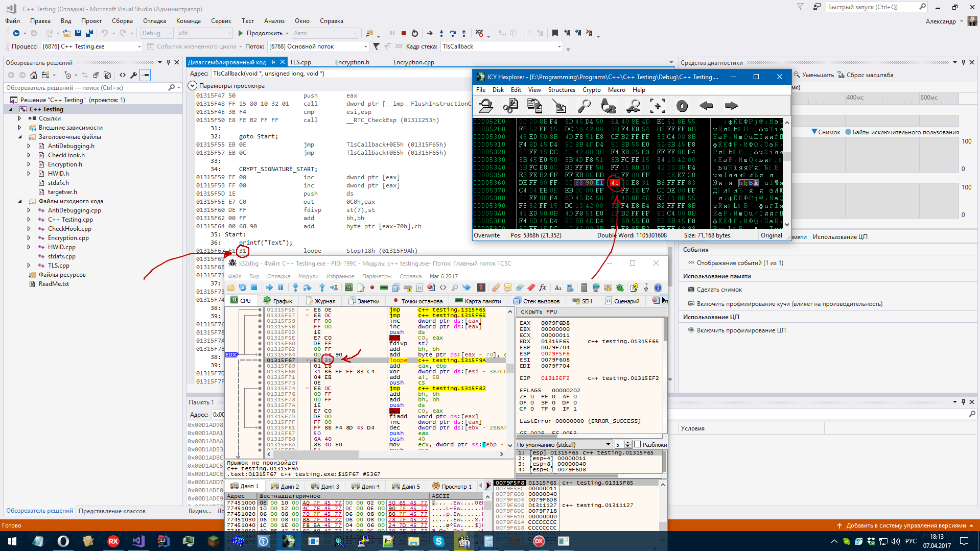This screenshot has height=551, width=980.
Task: Toggle the Разблоки checkbox in x32dbg
Action: [637, 444]
